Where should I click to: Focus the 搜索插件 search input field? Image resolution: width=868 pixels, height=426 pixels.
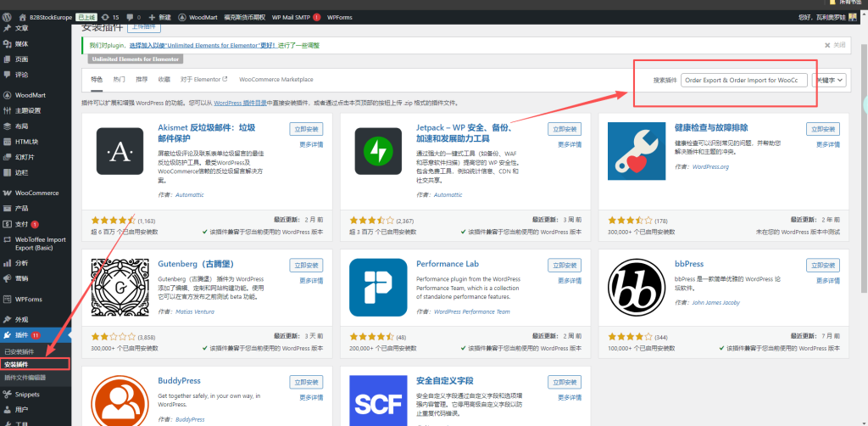point(744,80)
